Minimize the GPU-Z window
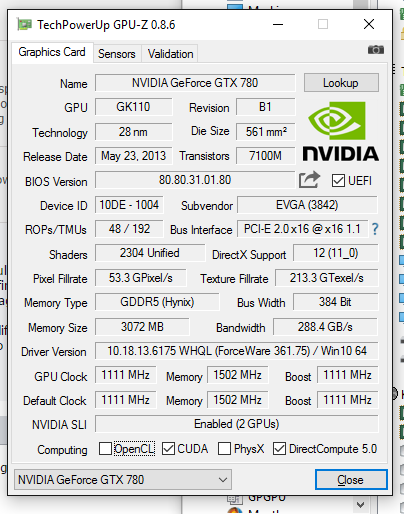404x514 pixels. [x=278, y=24]
